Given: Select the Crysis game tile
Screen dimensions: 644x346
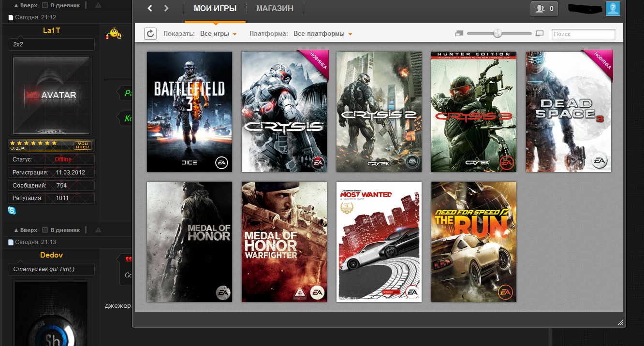Looking at the screenshot, I should (x=284, y=112).
